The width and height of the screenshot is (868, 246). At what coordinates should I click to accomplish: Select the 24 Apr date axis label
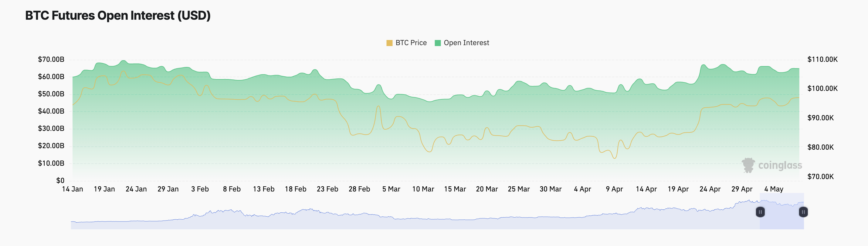710,189
